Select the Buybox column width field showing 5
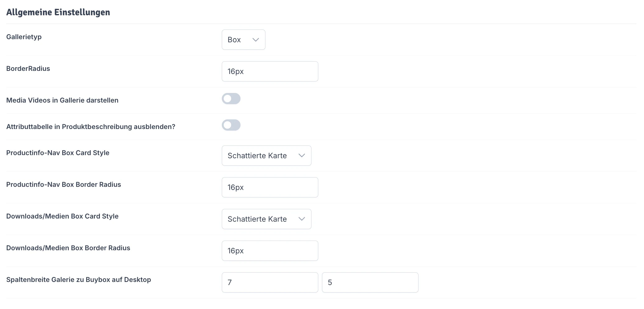This screenshot has width=644, height=309. (370, 283)
